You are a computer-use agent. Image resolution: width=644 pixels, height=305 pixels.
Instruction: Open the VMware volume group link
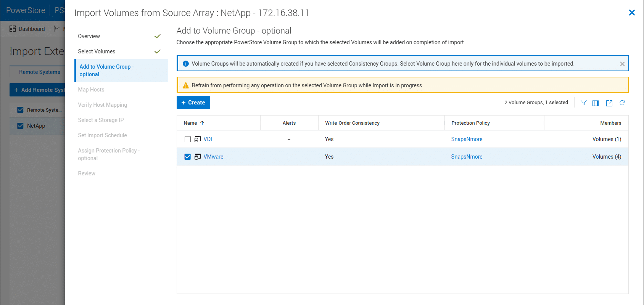(x=214, y=157)
